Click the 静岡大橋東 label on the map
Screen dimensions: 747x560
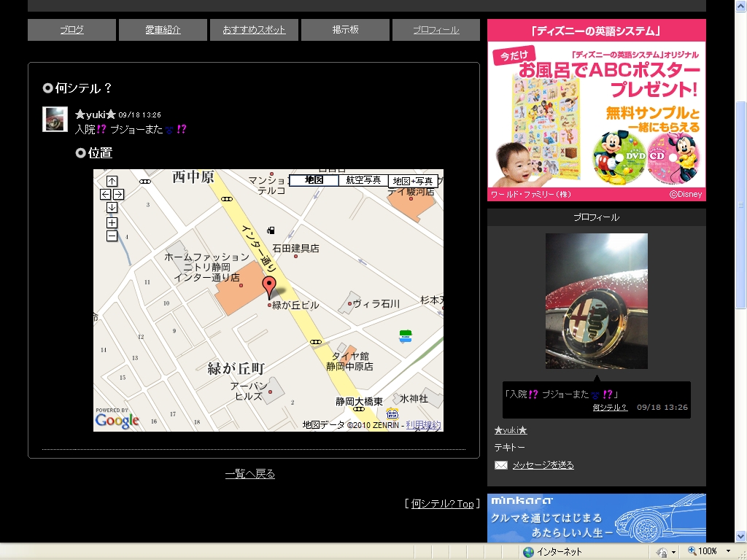(359, 402)
